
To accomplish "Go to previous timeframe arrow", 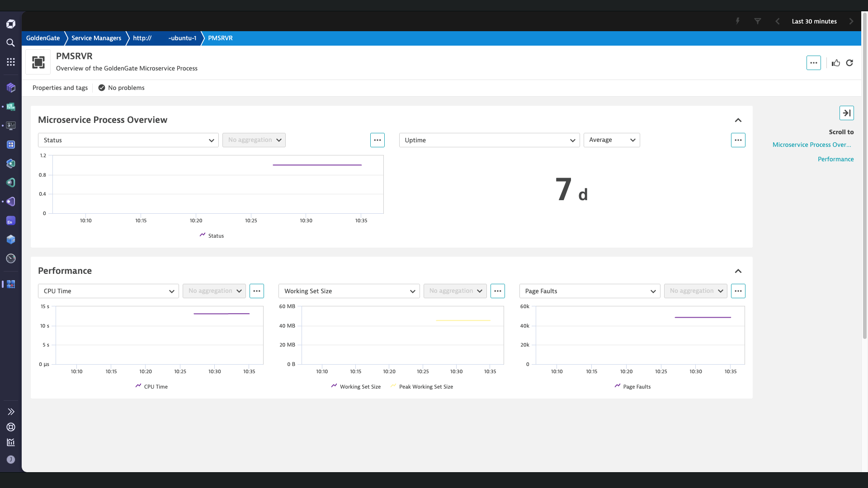I will click(x=778, y=21).
